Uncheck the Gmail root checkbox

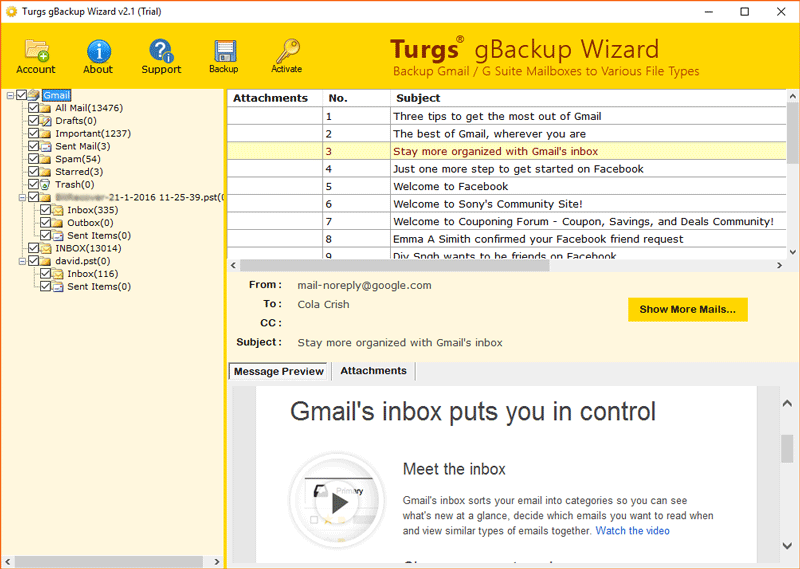(21, 95)
